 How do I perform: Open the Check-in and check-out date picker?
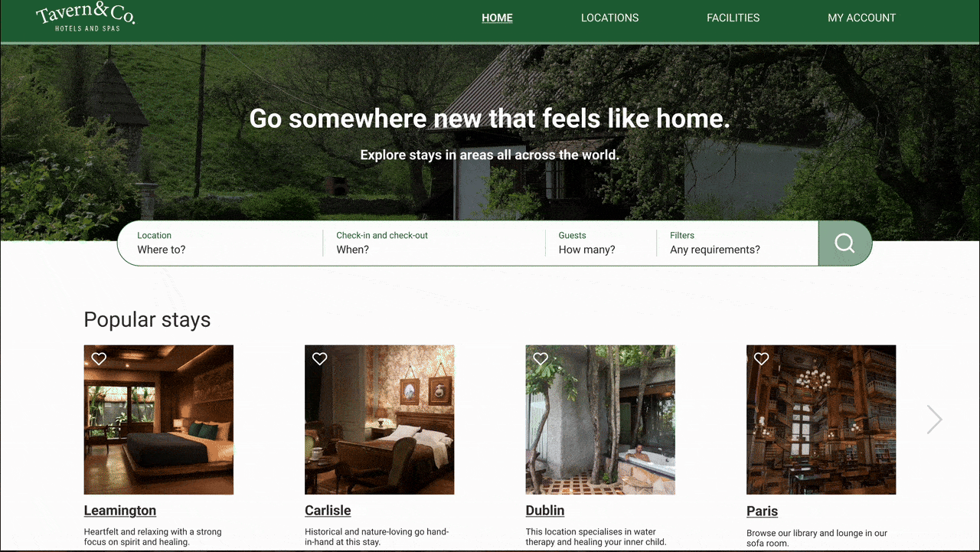[434, 243]
